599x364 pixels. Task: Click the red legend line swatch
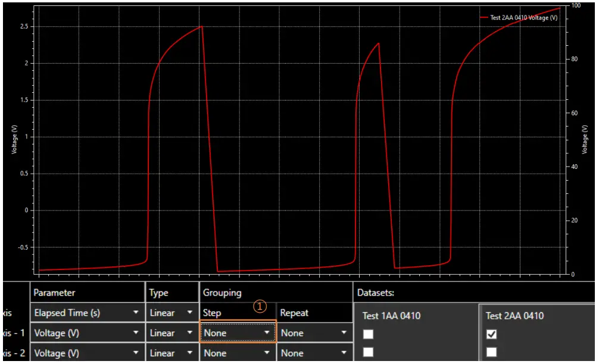pos(484,18)
